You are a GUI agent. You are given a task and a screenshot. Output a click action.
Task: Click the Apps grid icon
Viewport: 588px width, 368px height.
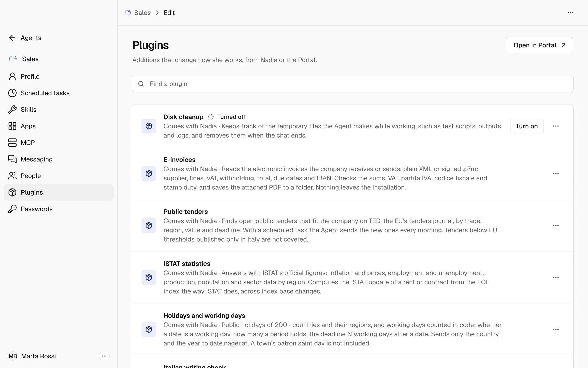click(12, 126)
